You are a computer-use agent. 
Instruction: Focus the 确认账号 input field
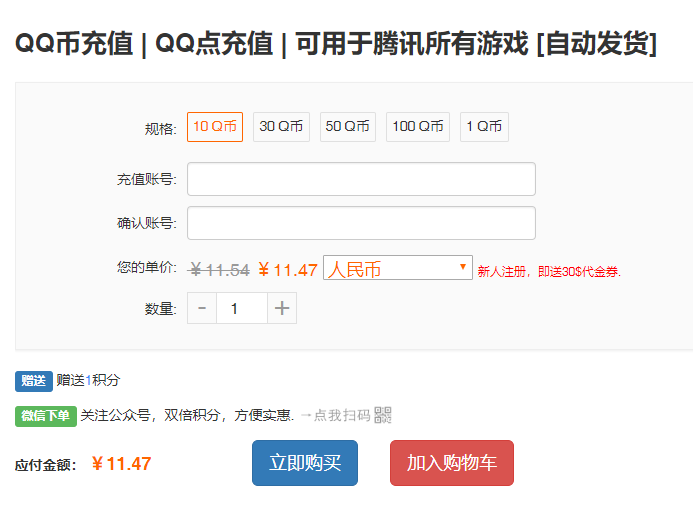tap(361, 223)
